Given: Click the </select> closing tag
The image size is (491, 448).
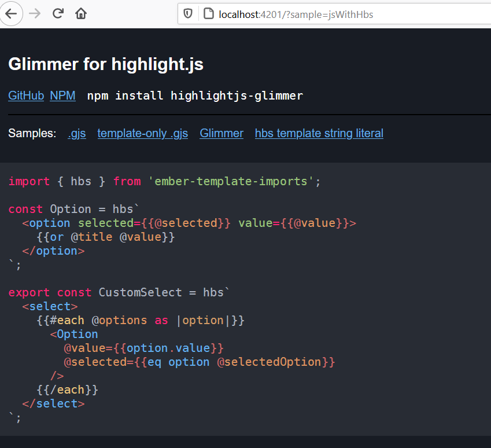Looking at the screenshot, I should tap(54, 404).
